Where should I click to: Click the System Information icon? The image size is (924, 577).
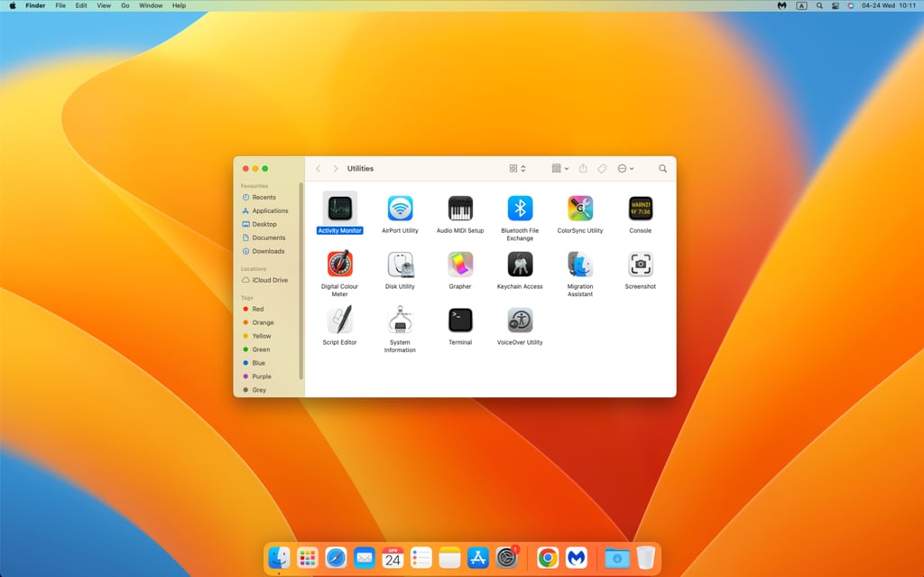point(400,320)
